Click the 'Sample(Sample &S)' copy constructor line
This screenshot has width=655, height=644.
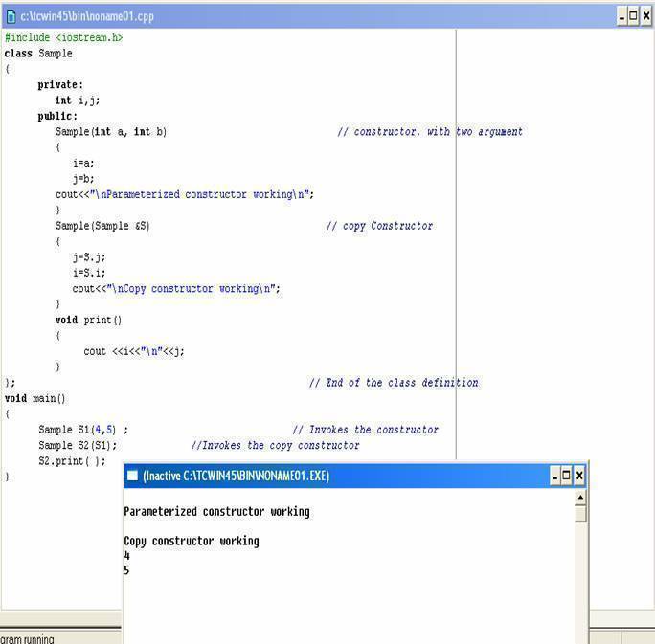point(102,226)
